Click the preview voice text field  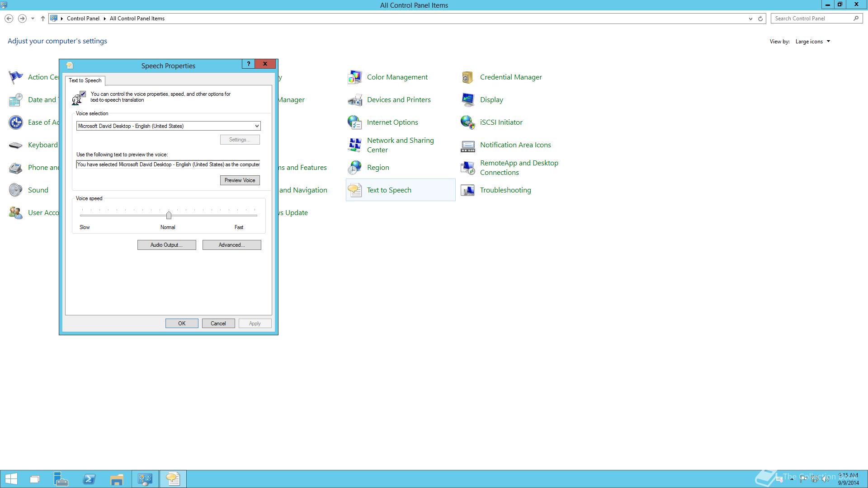click(x=168, y=164)
